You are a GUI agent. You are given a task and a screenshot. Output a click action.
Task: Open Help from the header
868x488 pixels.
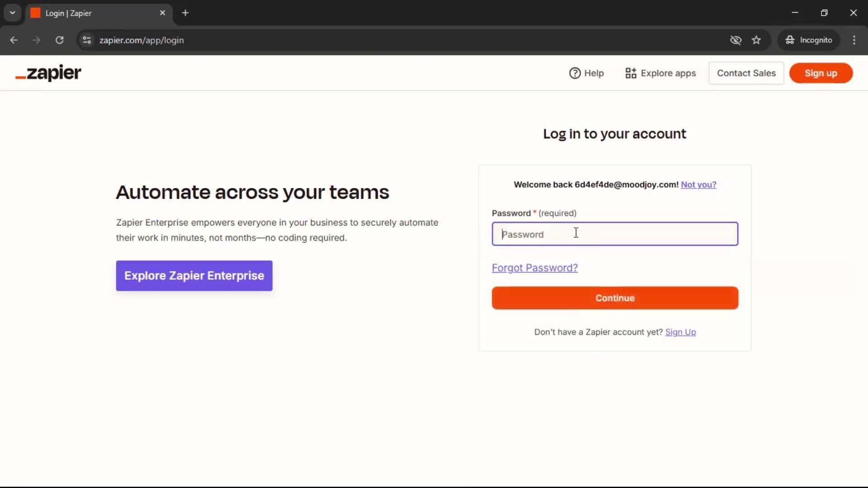[x=586, y=73]
